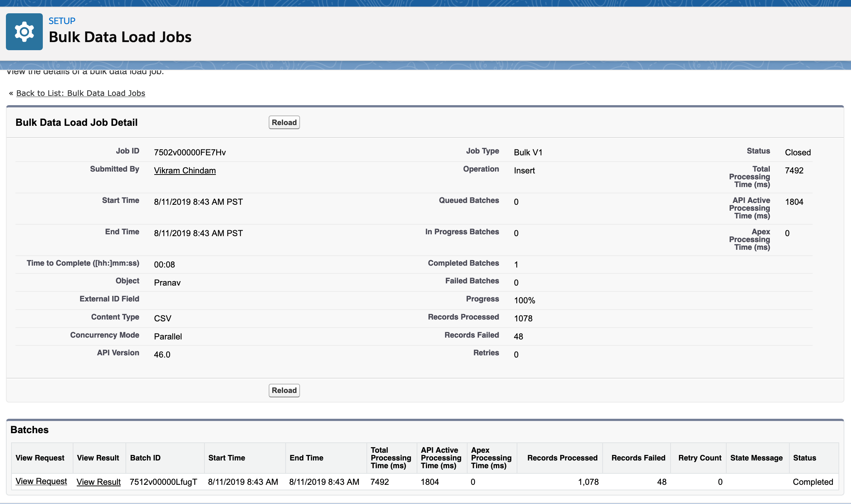Click the Job ID value 7502v00000FE7Hv
The image size is (851, 504).
click(190, 152)
